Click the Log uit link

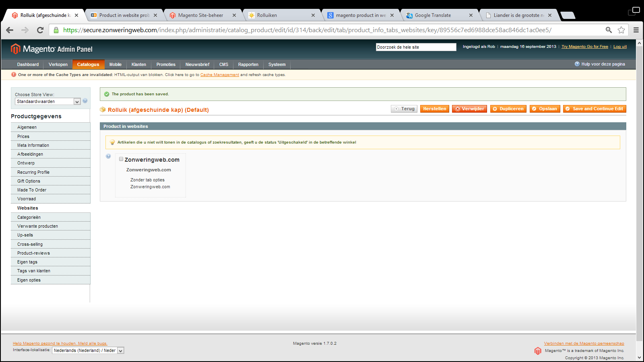[x=620, y=47]
